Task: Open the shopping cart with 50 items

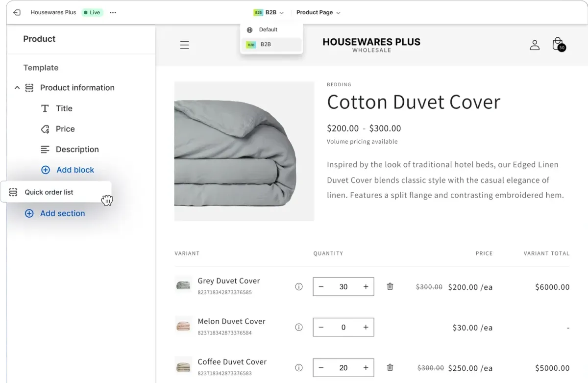Action: pyautogui.click(x=559, y=44)
